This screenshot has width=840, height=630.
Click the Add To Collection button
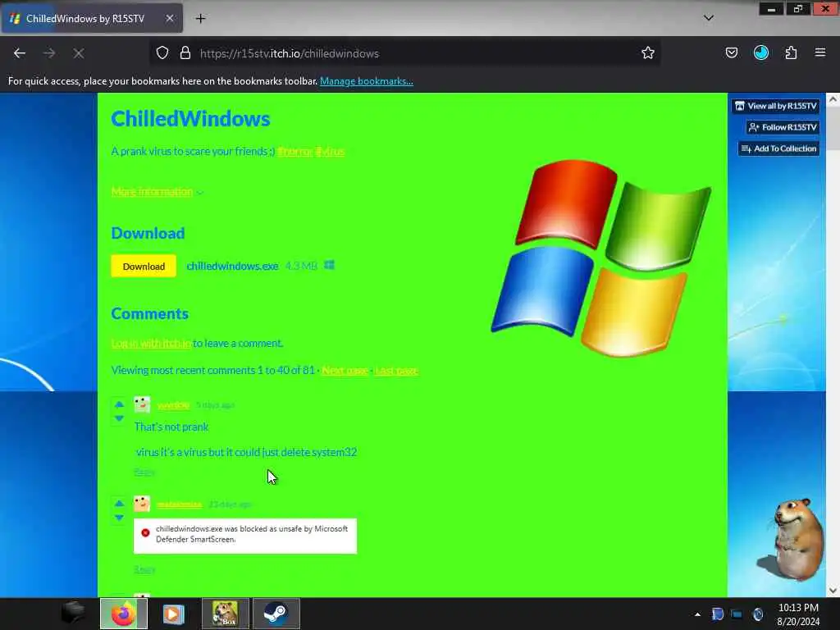pos(778,149)
